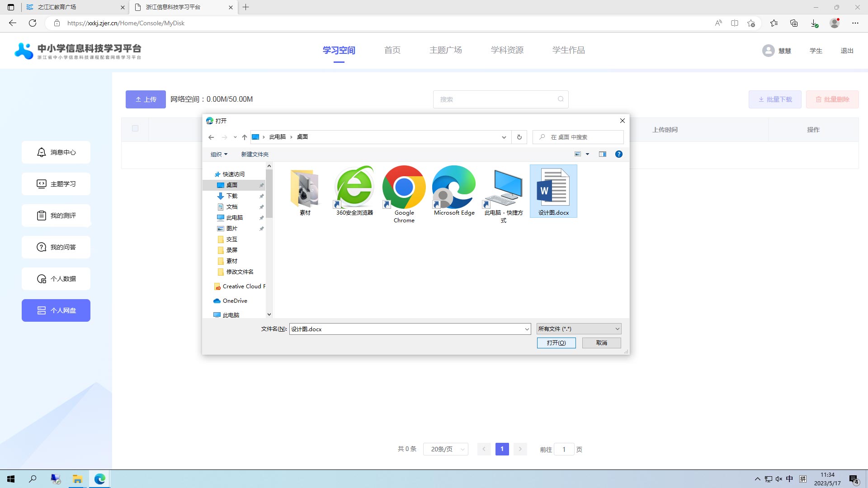Expand the file type 所有文件 dropdown

[579, 329]
